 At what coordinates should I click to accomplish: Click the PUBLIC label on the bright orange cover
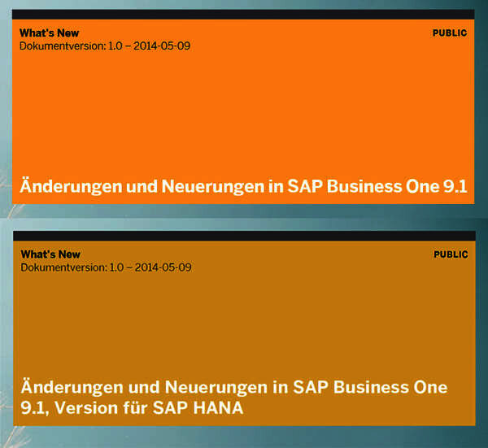point(451,33)
